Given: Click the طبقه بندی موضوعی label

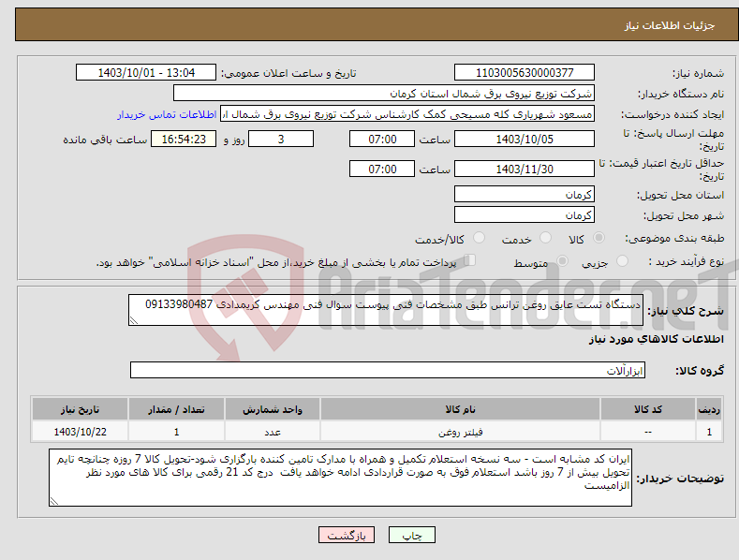Looking at the screenshot, I should click(674, 239).
